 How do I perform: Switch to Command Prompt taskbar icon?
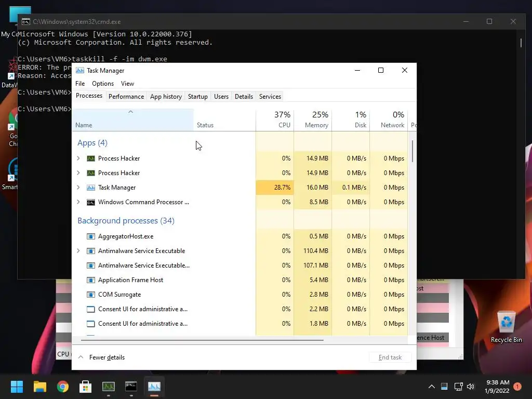tap(131, 387)
